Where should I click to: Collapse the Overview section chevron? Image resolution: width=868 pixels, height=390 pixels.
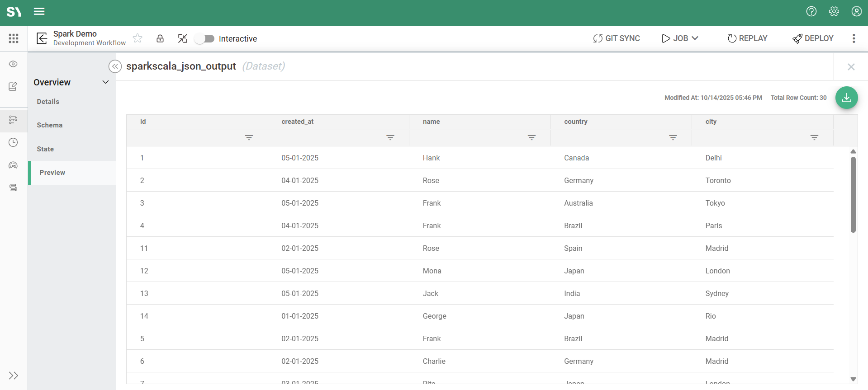coord(105,82)
